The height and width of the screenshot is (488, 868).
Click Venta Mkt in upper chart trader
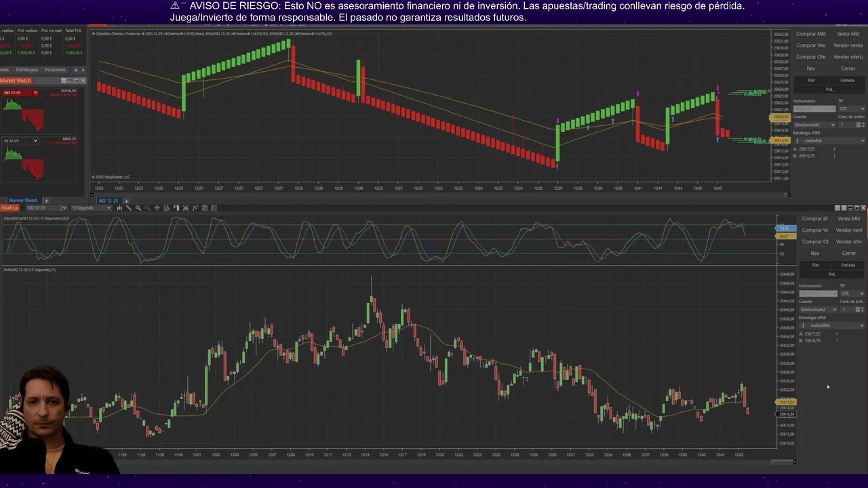[848, 34]
